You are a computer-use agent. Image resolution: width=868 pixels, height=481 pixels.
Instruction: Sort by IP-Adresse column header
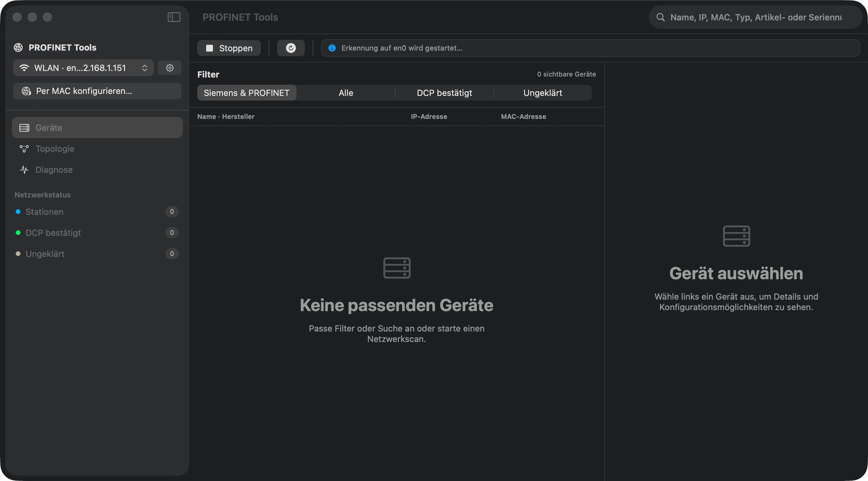429,117
